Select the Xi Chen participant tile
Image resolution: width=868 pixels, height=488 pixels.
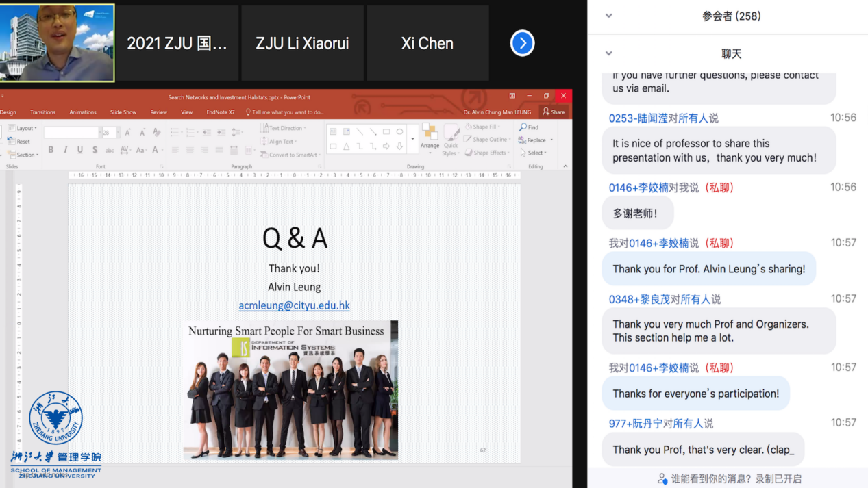point(427,44)
